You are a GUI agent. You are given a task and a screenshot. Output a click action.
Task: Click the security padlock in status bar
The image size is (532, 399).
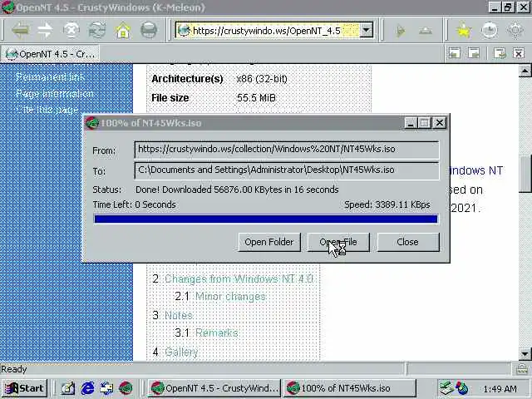[522, 369]
